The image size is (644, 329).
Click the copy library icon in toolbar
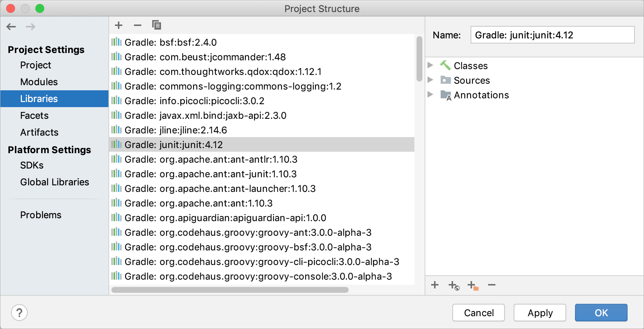pos(156,25)
